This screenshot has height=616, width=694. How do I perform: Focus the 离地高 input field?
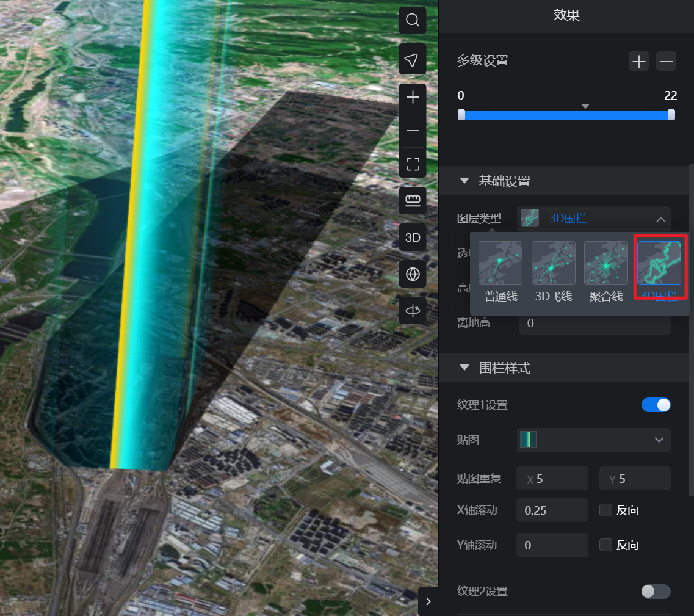(x=595, y=324)
